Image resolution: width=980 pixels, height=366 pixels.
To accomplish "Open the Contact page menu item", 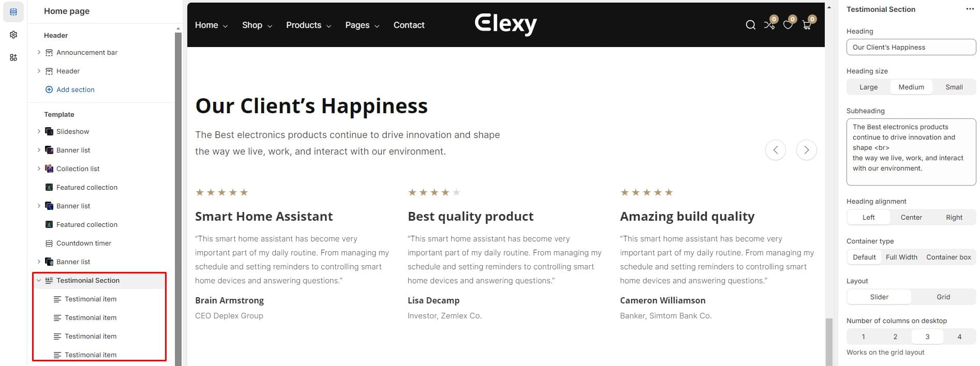I will (x=409, y=25).
